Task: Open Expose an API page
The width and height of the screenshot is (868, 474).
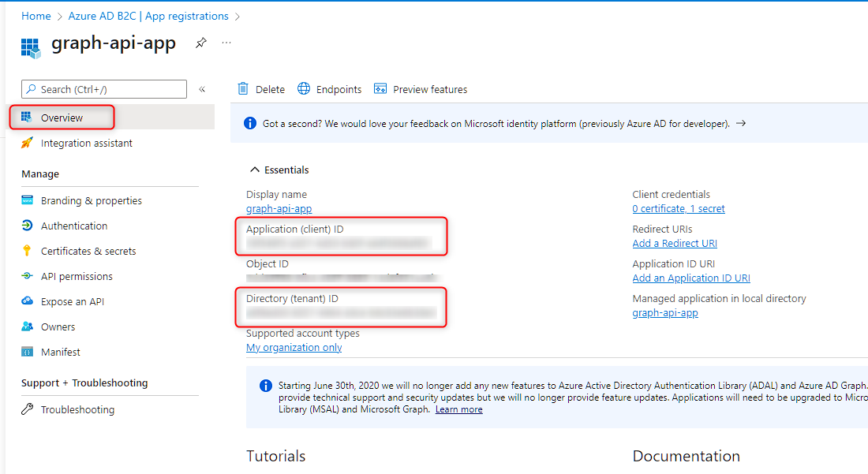Action: pos(73,301)
